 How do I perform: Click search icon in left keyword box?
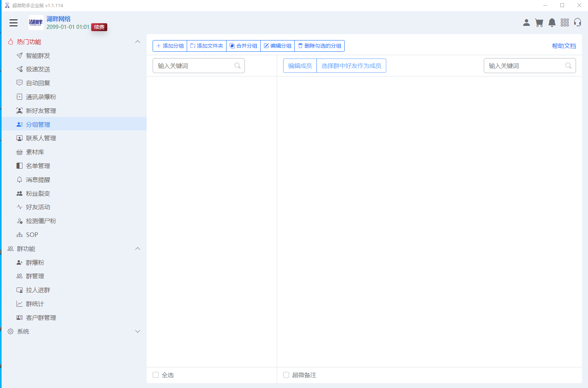coord(237,66)
